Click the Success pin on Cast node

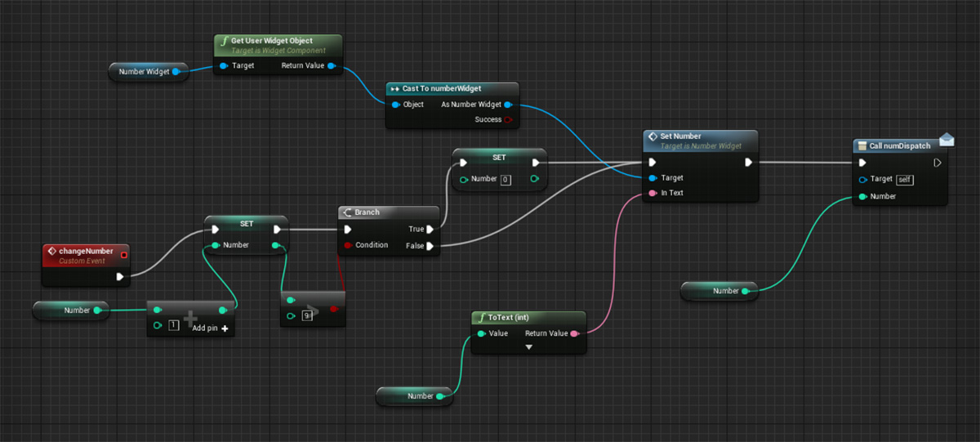tap(508, 119)
